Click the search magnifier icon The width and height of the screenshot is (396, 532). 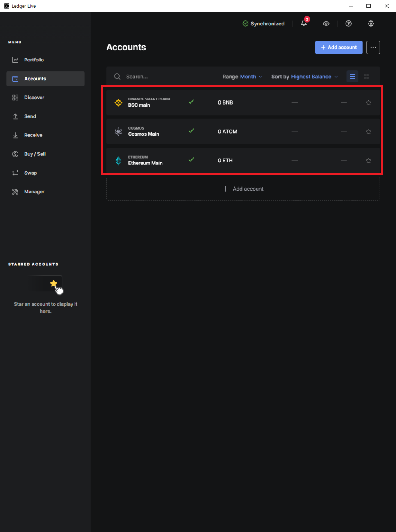pyautogui.click(x=117, y=77)
